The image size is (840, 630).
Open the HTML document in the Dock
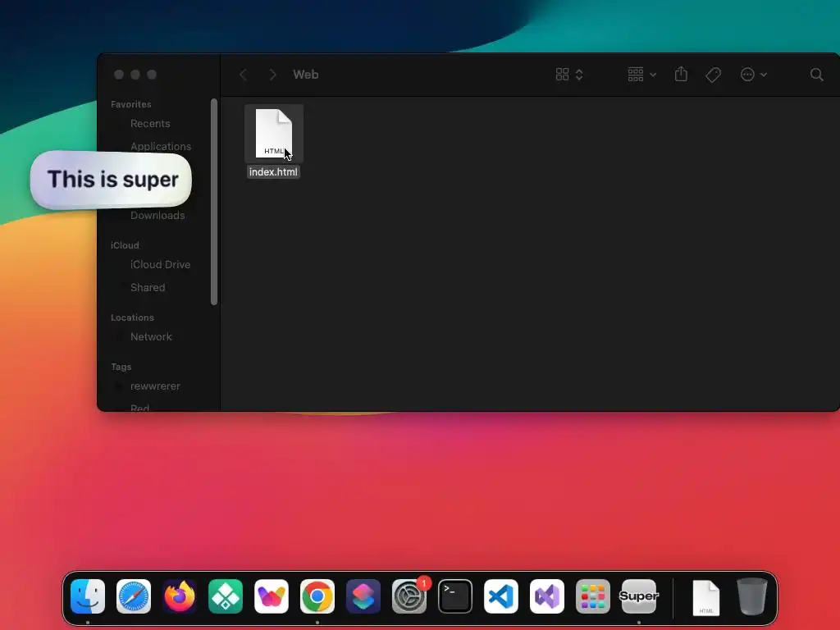pyautogui.click(x=706, y=597)
